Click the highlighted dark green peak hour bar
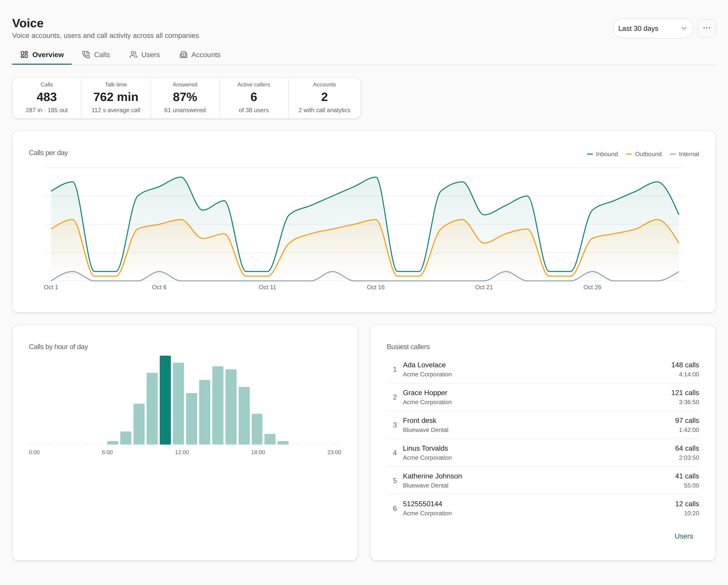 pyautogui.click(x=165, y=400)
